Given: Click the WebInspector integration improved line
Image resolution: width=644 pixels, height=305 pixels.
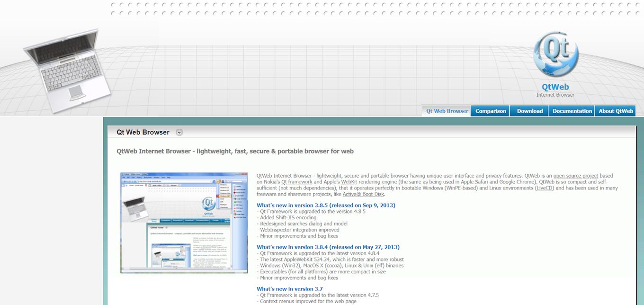Looking at the screenshot, I should point(298,230).
